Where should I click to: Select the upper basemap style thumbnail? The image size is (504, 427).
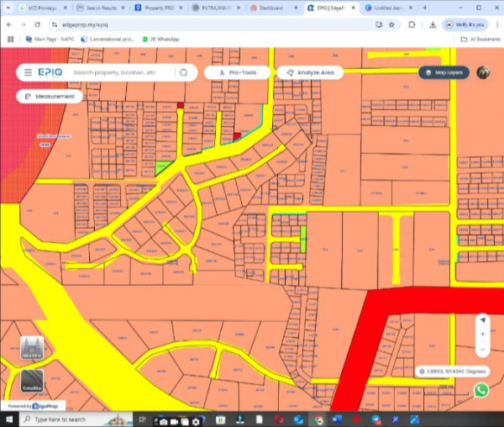(x=32, y=349)
